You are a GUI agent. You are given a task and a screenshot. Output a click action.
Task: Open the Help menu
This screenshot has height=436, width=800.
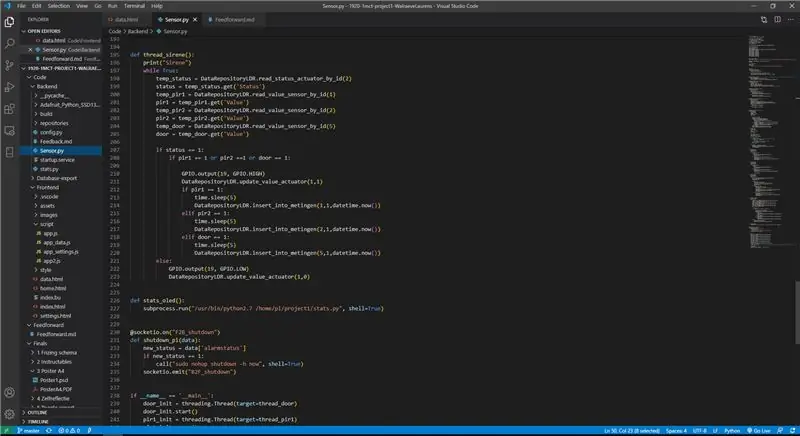157,6
